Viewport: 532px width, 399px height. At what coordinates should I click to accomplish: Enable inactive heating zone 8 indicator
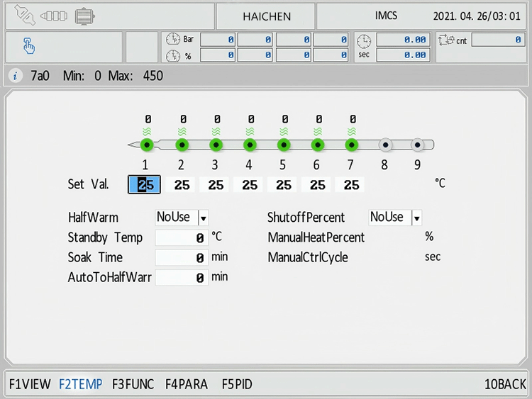click(x=385, y=145)
